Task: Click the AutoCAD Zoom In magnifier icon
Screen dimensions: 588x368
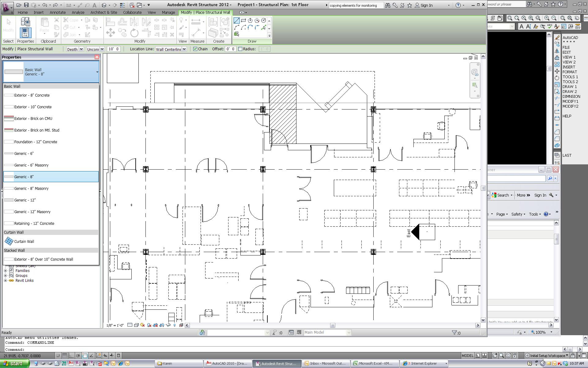Action: [547, 18]
